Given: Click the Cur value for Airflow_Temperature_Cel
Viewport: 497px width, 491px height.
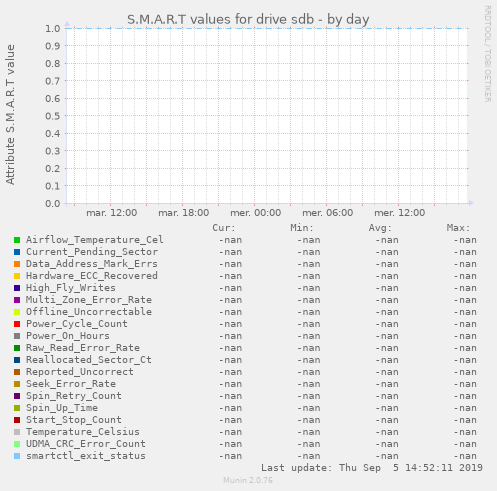Looking at the screenshot, I should click(x=230, y=240).
